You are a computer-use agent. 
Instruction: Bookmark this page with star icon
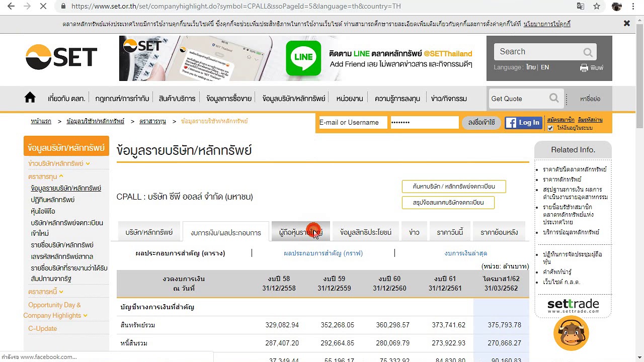pyautogui.click(x=597, y=7)
